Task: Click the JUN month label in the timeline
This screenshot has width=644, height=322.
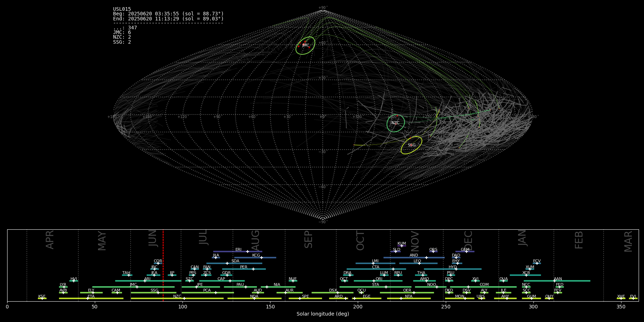Action: click(153, 239)
